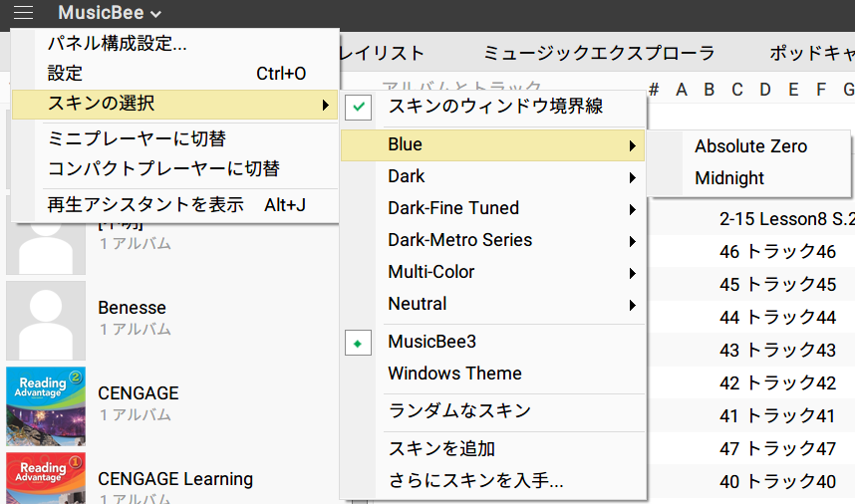
Task: Select the スキンの選択 menu item
Action: click(x=175, y=104)
